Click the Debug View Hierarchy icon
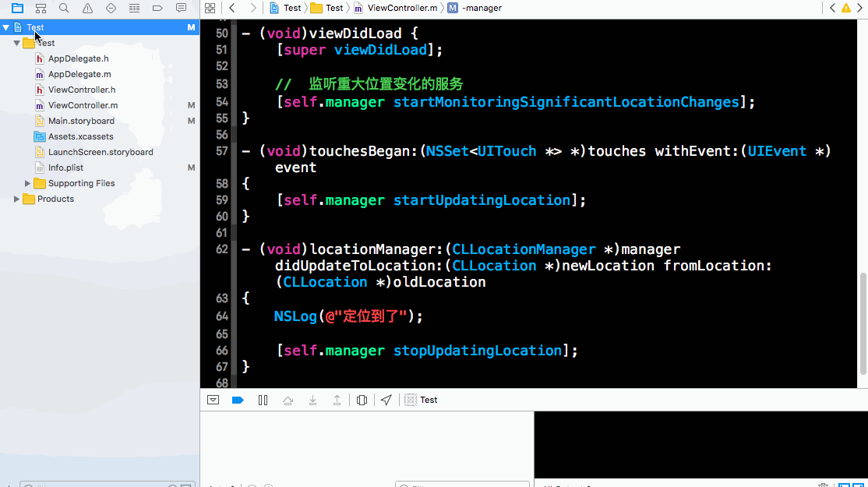 click(x=362, y=400)
